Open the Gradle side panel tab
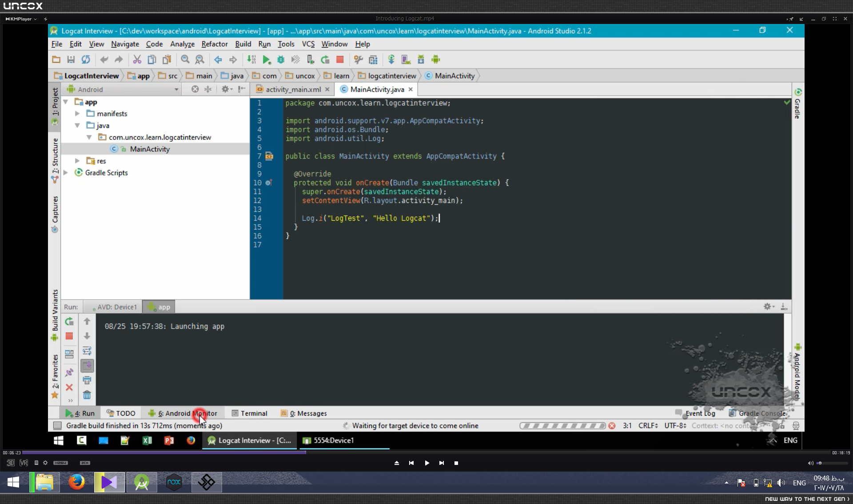This screenshot has width=853, height=504. click(798, 103)
